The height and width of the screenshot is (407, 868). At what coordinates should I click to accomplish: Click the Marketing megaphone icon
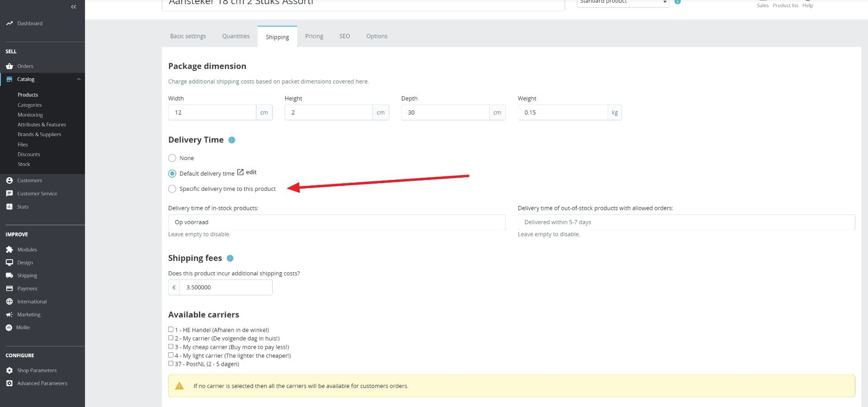pyautogui.click(x=9, y=315)
